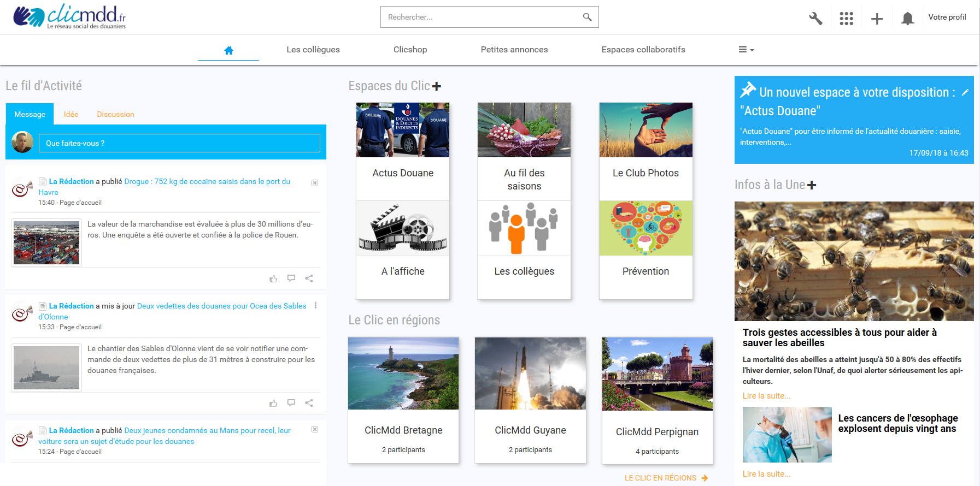Share the Ocea vedettes post
The width and height of the screenshot is (980, 486).
(x=309, y=403)
